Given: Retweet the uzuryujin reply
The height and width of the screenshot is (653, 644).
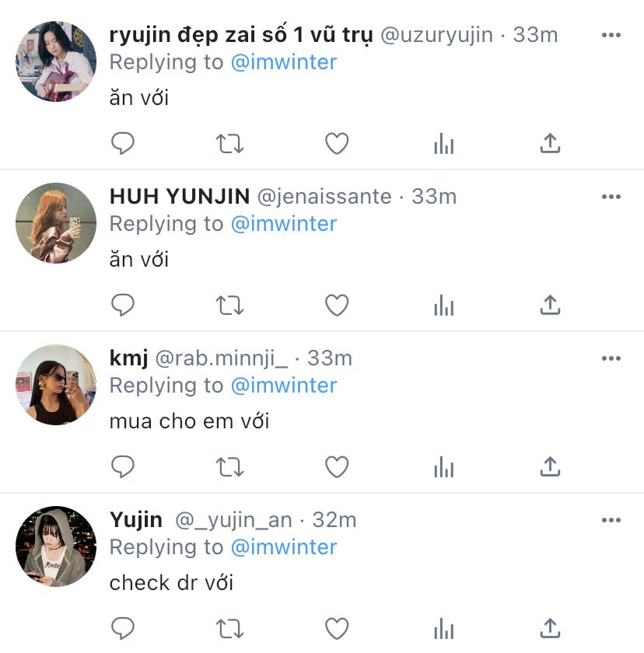Looking at the screenshot, I should click(229, 143).
